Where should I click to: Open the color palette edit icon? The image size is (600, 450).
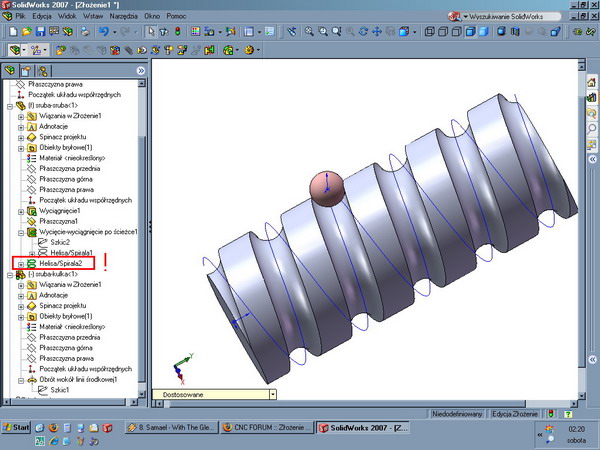196,31
